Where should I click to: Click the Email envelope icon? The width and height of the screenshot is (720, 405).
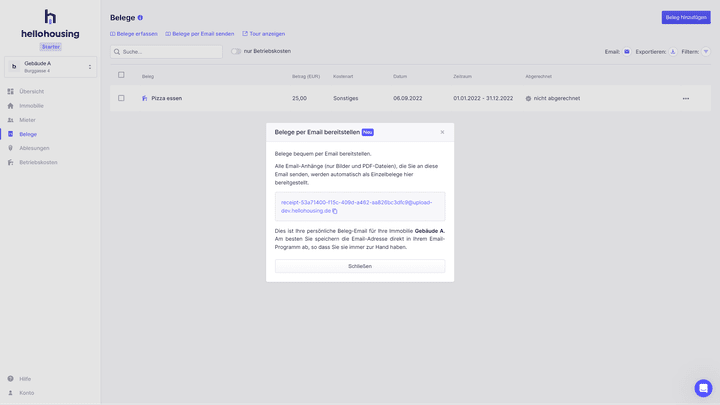point(627,51)
